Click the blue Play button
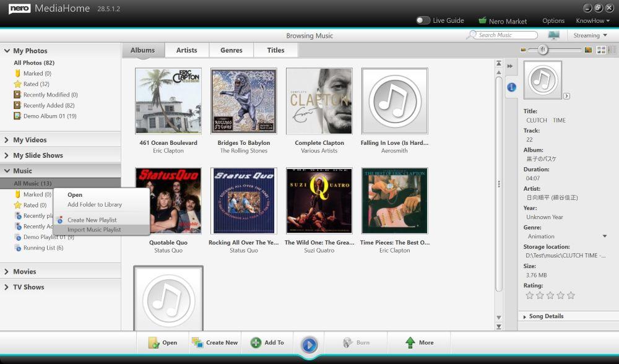619x364 pixels. click(x=309, y=345)
